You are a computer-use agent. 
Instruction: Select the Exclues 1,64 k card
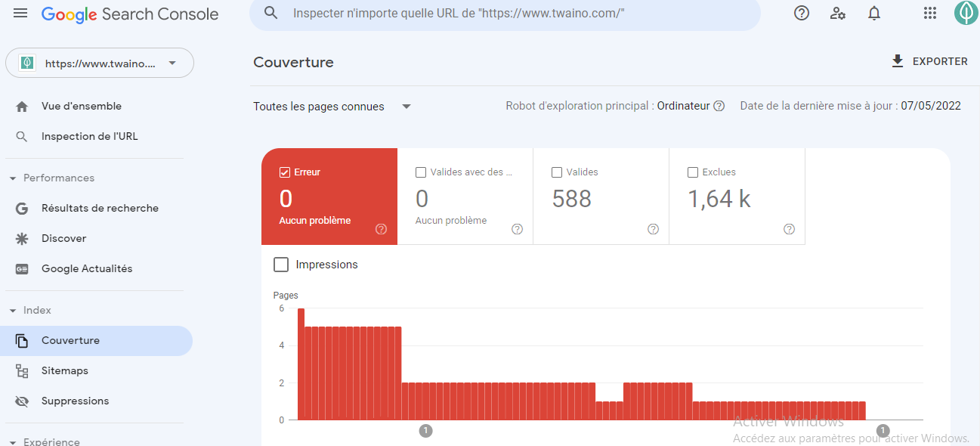click(737, 197)
